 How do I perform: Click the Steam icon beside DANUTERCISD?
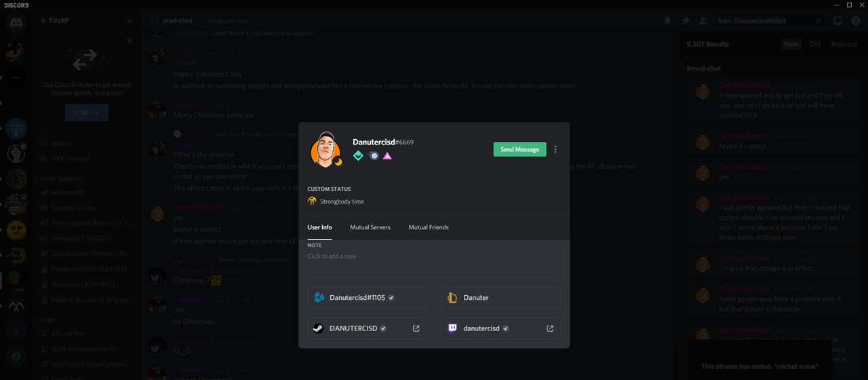(x=318, y=328)
